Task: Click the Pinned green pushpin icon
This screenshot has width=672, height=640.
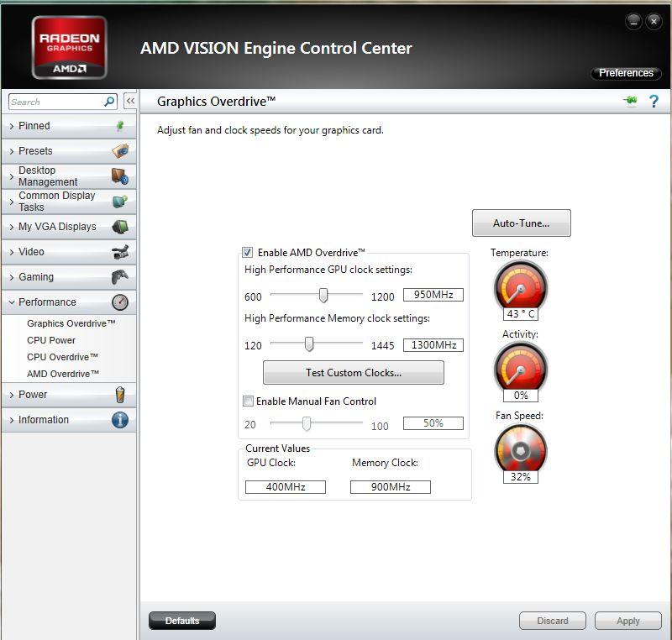Action: coord(120,126)
